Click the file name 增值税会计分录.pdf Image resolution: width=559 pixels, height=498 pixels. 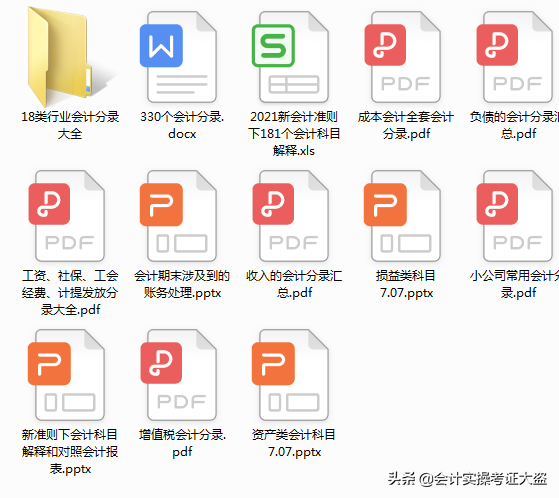coord(182,443)
